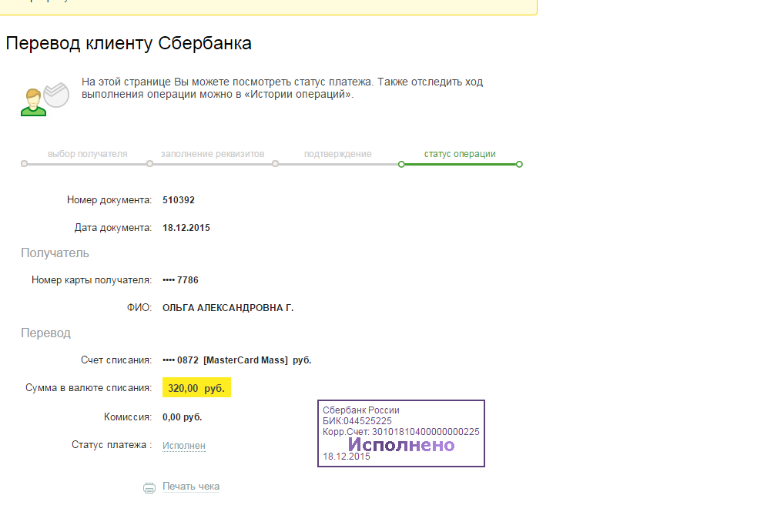
Task: Click the page description about статус платежа
Action: 283,88
